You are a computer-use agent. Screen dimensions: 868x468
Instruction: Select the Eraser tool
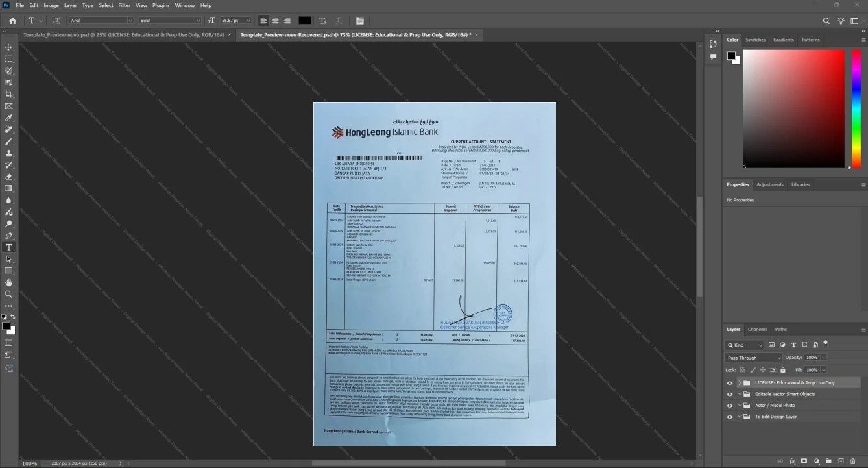pyautogui.click(x=9, y=177)
